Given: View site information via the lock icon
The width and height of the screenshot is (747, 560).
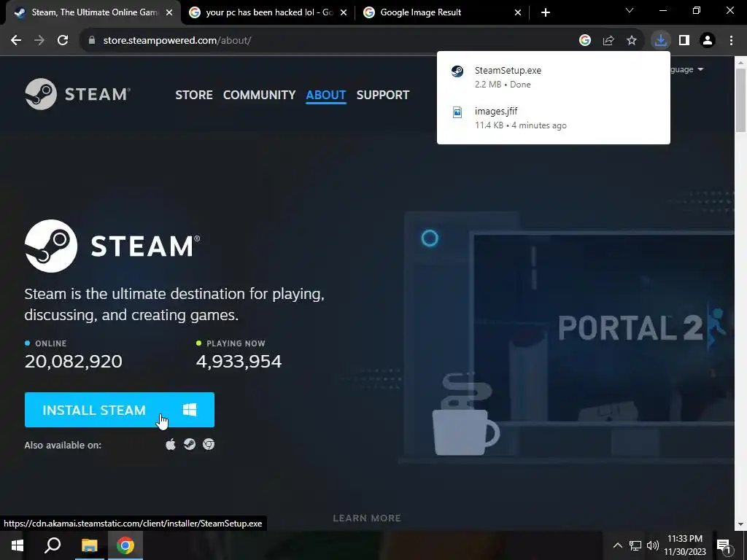Looking at the screenshot, I should [x=92, y=41].
